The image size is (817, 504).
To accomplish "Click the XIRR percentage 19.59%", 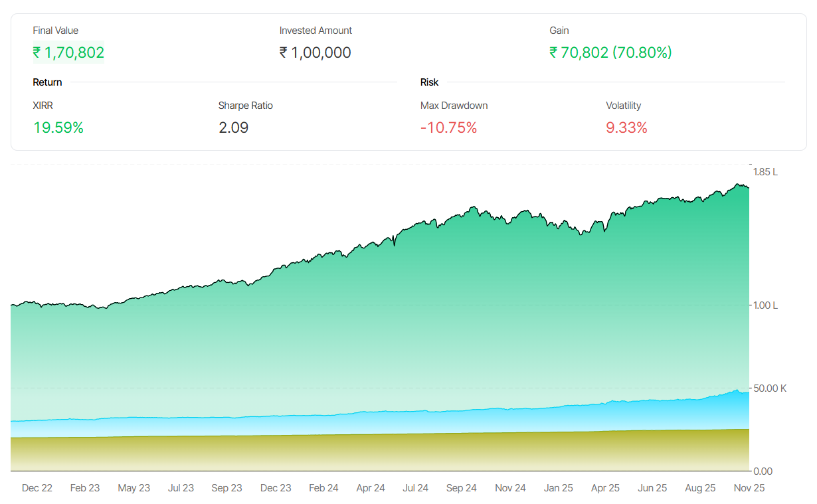I will tap(58, 128).
